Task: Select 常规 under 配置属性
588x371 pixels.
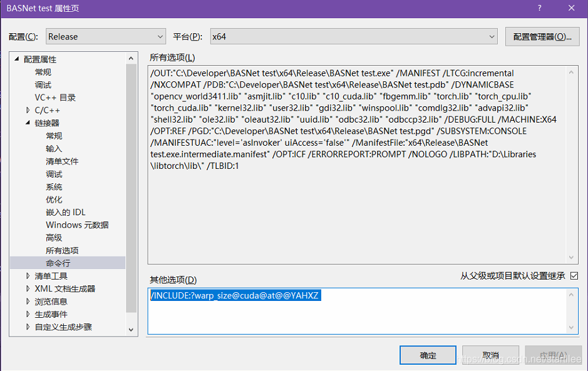Action: [43, 72]
